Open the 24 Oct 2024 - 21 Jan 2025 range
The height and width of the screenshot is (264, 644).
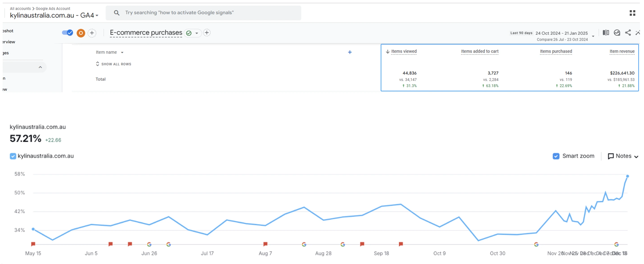coord(562,33)
